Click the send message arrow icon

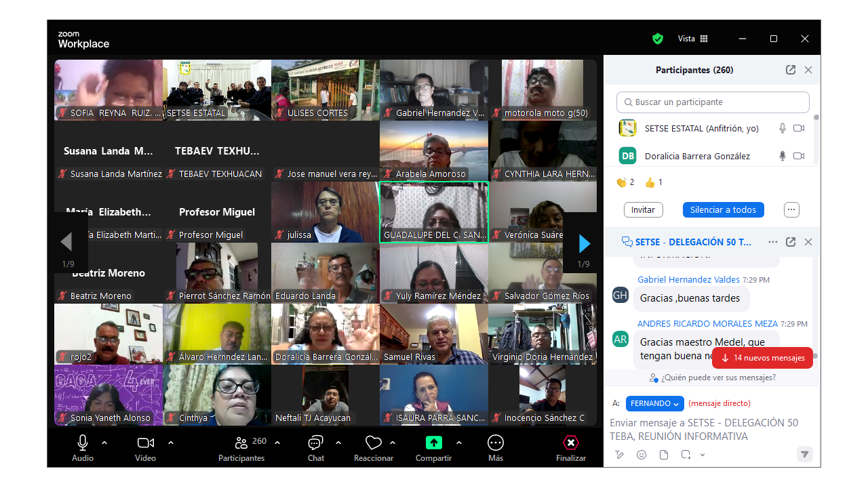click(804, 455)
